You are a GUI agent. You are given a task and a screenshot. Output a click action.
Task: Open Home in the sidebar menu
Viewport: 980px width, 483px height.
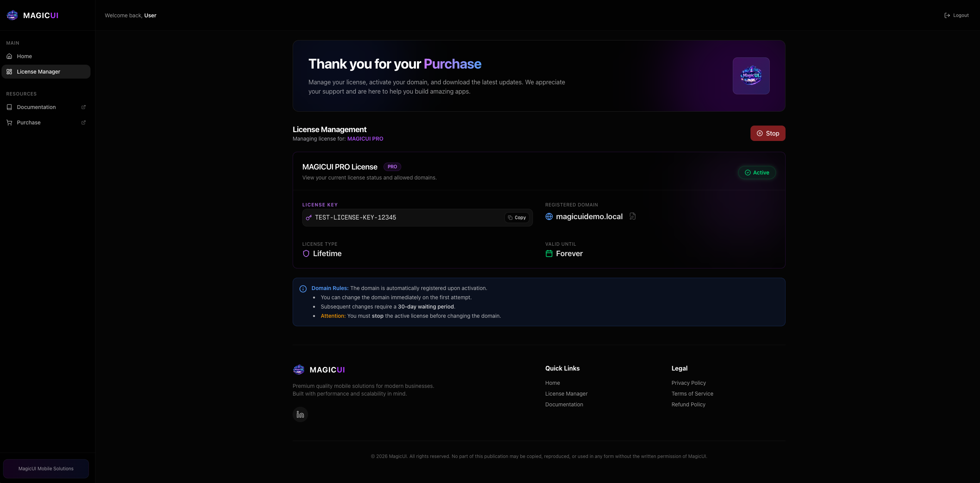click(x=25, y=56)
